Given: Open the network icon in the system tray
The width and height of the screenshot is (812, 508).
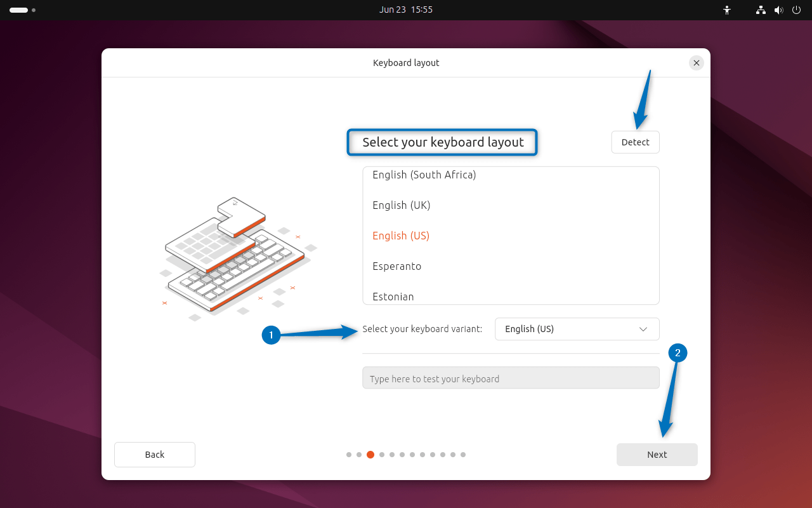Looking at the screenshot, I should [760, 10].
